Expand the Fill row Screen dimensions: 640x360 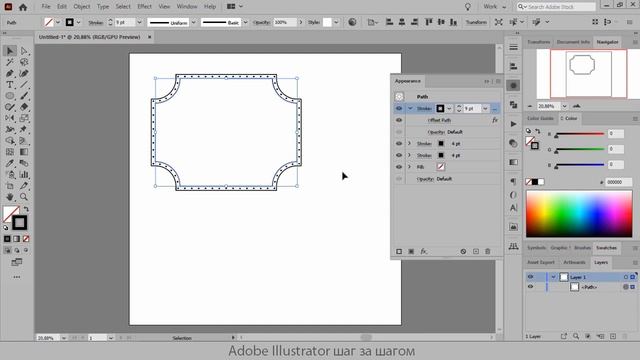409,167
